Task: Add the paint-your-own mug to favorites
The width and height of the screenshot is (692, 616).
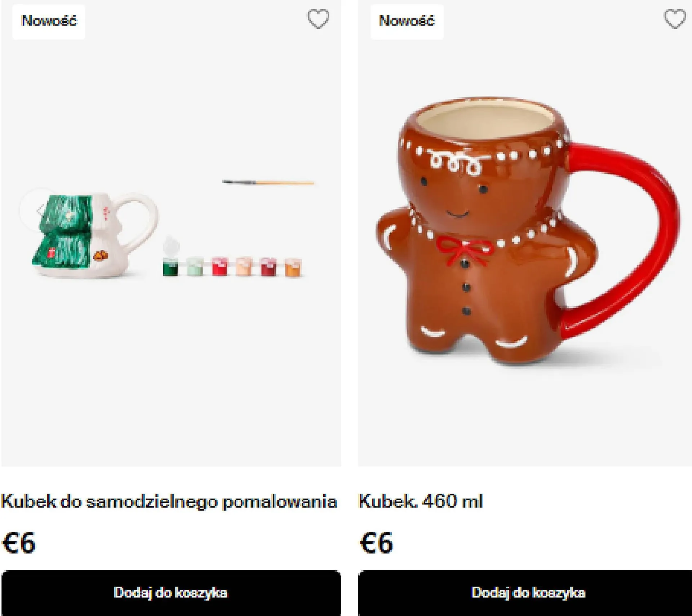Action: [x=318, y=19]
